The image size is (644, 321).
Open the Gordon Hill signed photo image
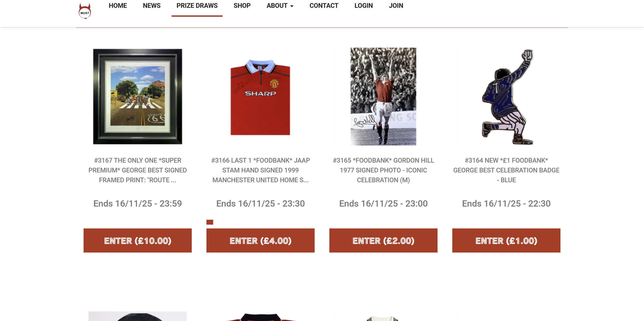pos(383,97)
